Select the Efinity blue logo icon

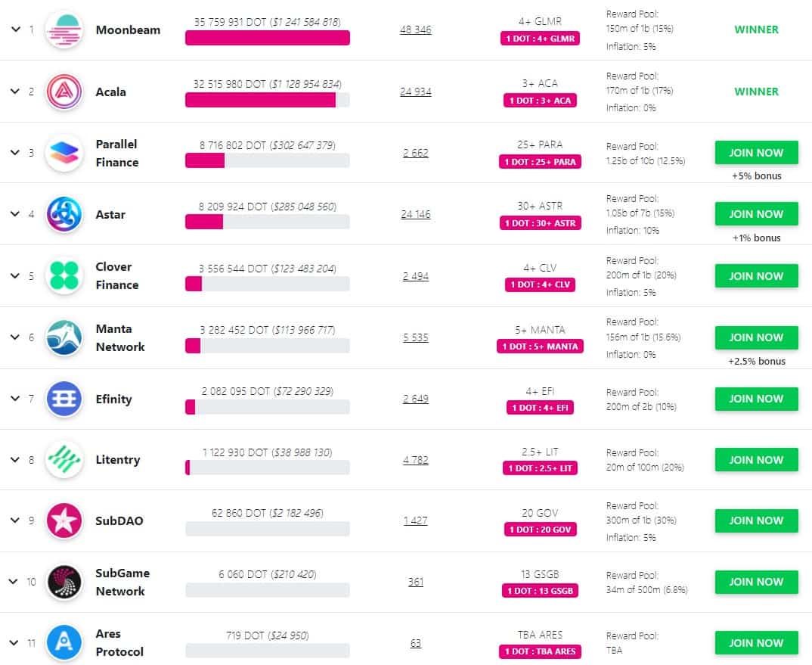[64, 399]
